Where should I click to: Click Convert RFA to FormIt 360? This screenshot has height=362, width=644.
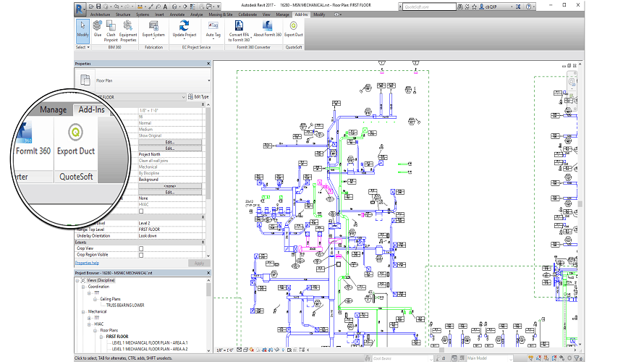(240, 29)
